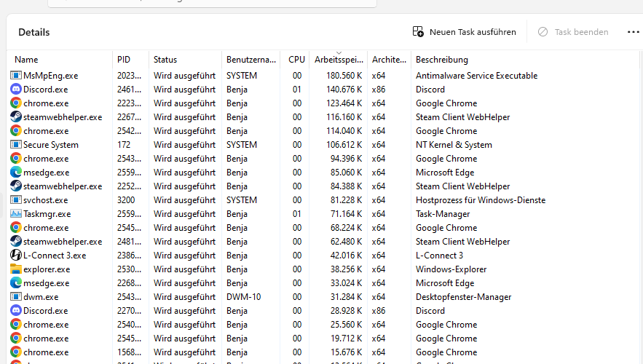The width and height of the screenshot is (643, 364).
Task: Click the x86 cell in the 28.928 K row
Action: click(x=379, y=311)
